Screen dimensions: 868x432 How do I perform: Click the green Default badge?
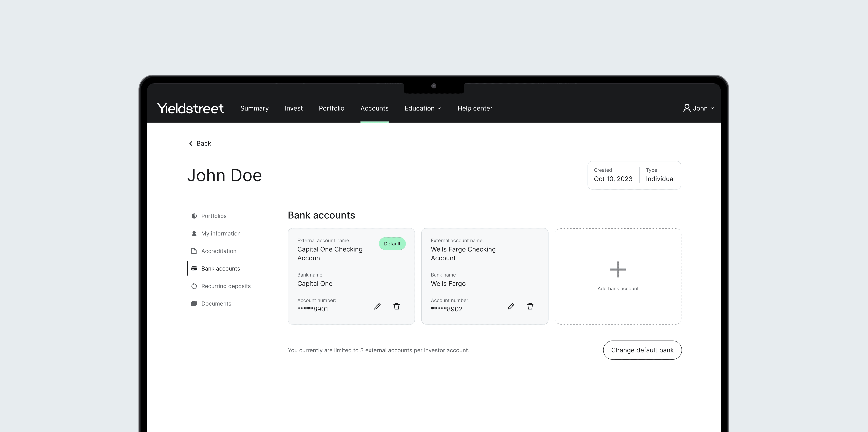click(x=392, y=244)
